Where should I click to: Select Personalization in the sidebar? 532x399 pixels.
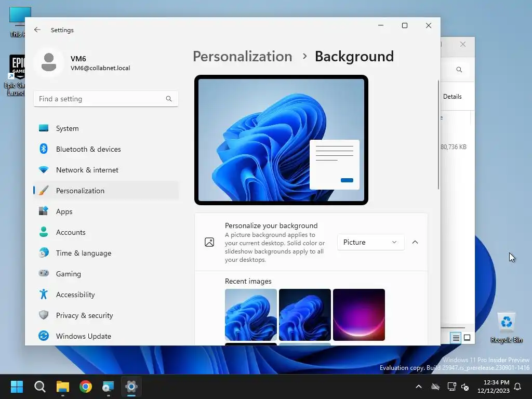click(106, 191)
